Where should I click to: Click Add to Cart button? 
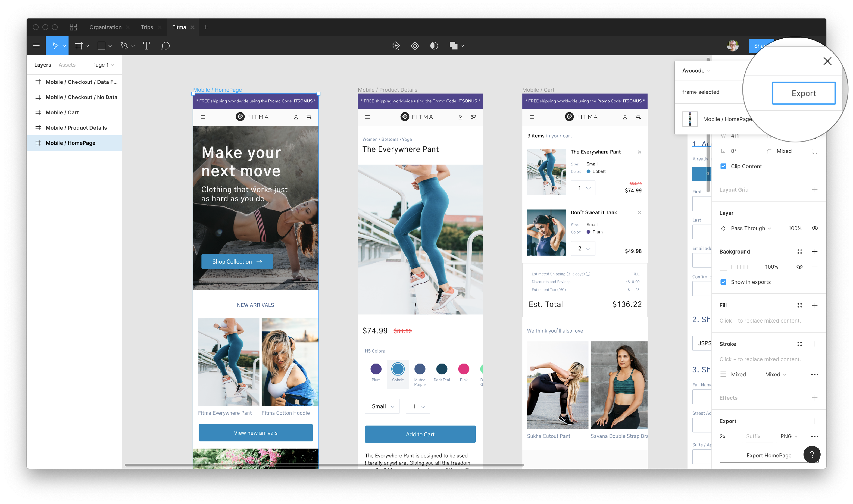pyautogui.click(x=420, y=434)
